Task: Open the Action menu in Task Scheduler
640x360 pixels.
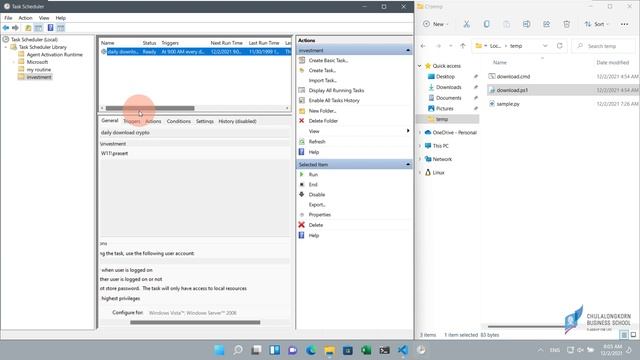Action: pyautogui.click(x=25, y=18)
